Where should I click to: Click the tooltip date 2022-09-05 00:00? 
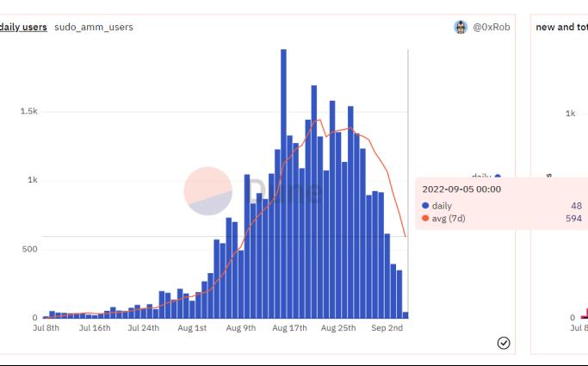coord(461,189)
